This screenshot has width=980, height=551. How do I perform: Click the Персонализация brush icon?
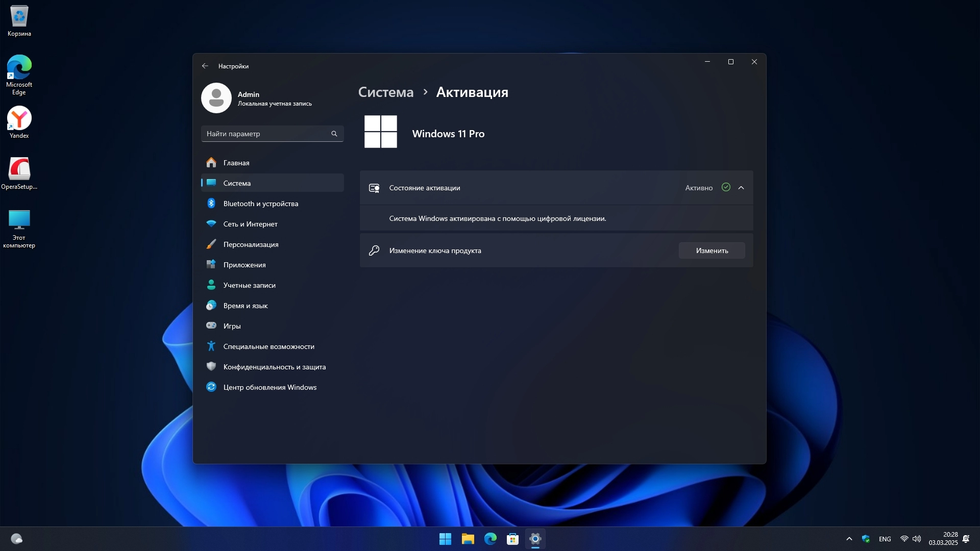pyautogui.click(x=211, y=244)
